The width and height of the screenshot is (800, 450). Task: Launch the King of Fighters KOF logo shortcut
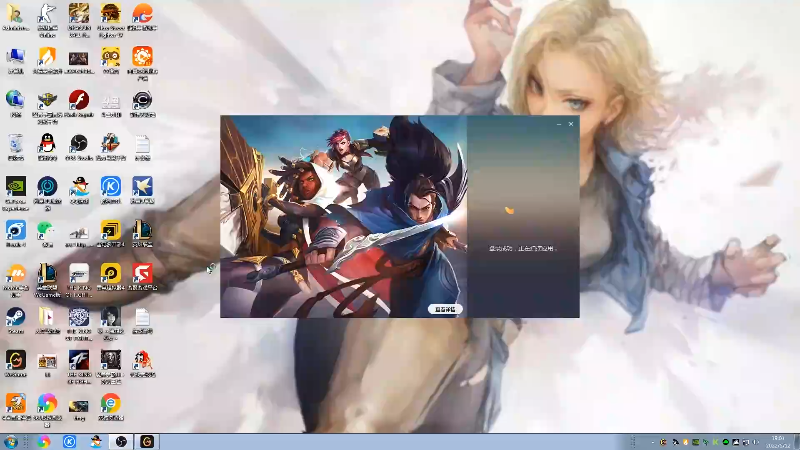click(79, 360)
